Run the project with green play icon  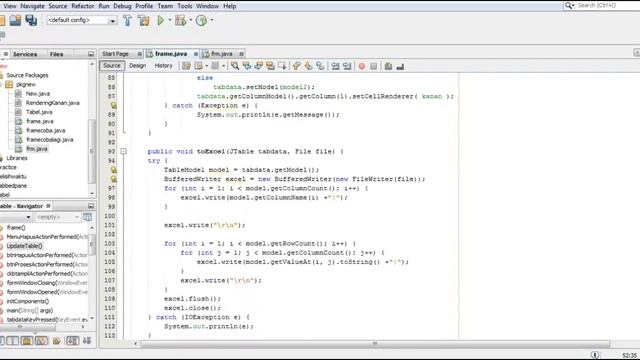(160, 20)
